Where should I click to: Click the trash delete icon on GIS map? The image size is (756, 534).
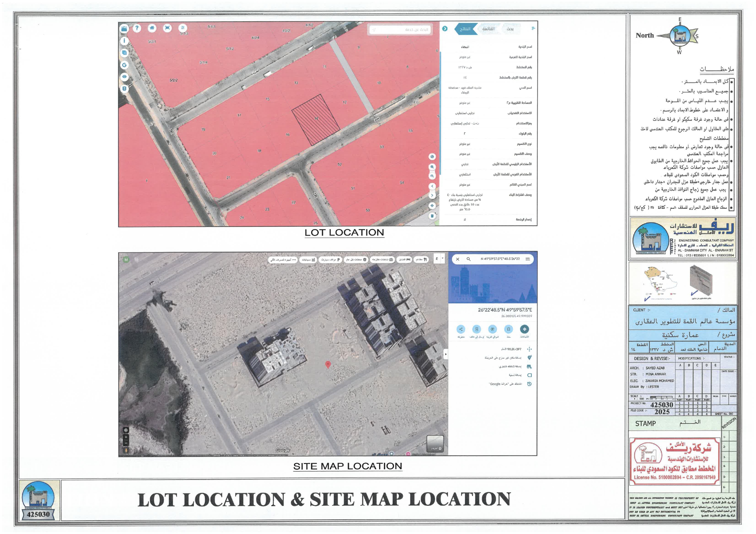pyautogui.click(x=432, y=216)
